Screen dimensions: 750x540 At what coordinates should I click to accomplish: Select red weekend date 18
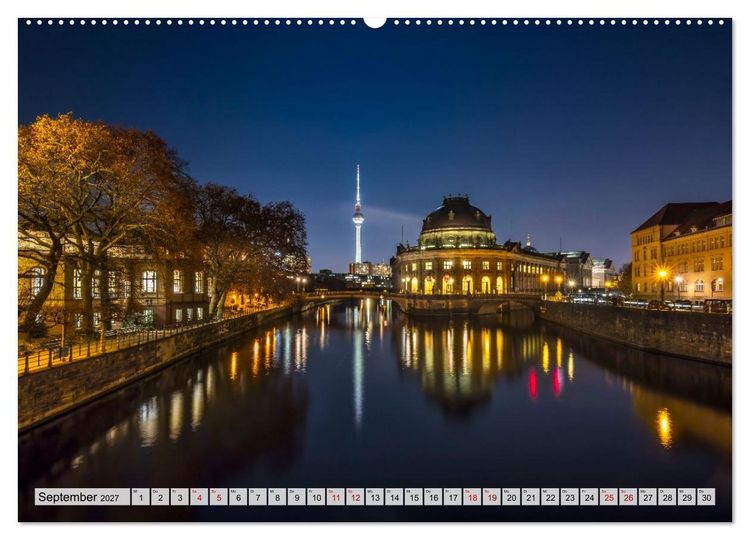tap(473, 496)
